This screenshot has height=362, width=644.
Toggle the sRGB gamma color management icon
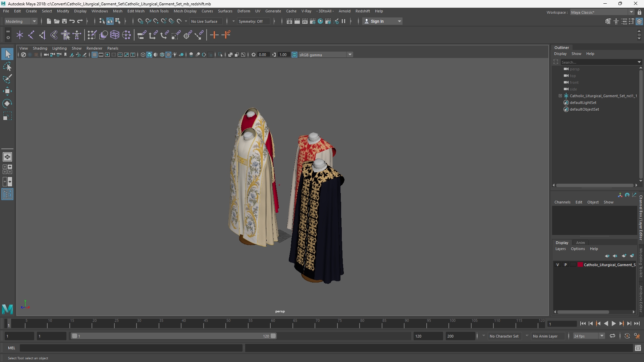tap(294, 55)
